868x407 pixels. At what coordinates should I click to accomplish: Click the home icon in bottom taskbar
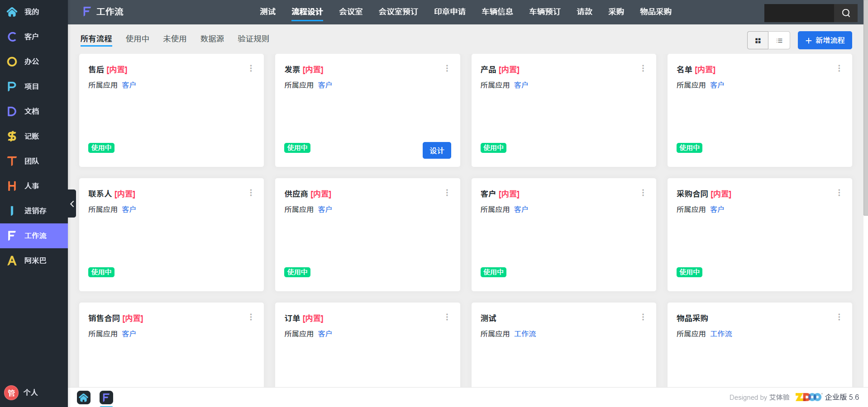click(84, 398)
